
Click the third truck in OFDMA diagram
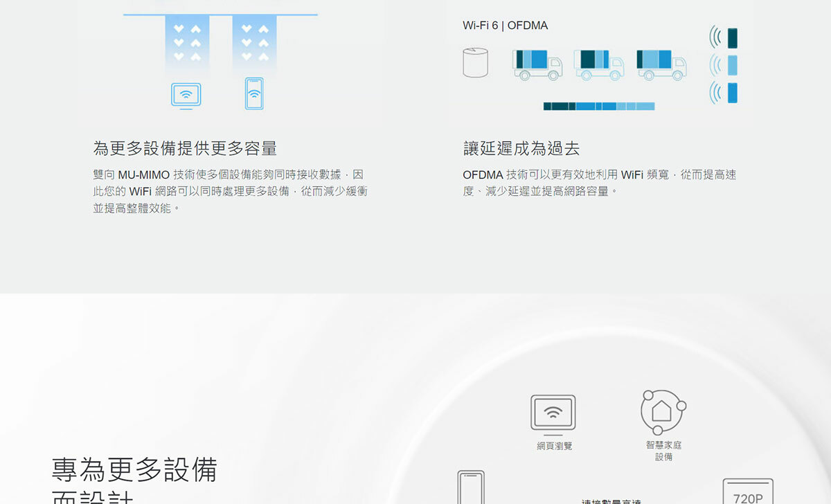[661, 64]
